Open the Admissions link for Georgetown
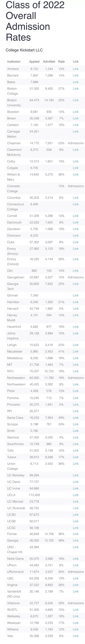This screenshot has width=85, height=644. coord(76,277)
